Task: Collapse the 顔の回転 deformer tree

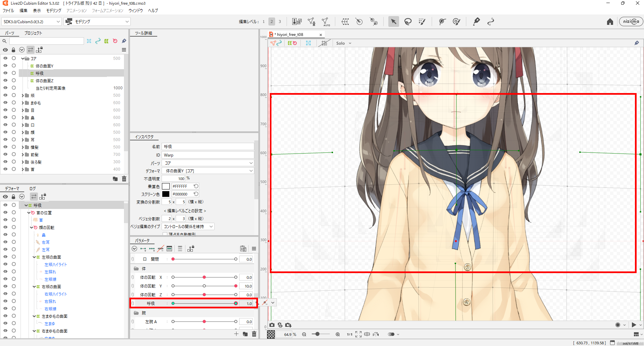Action: click(32, 227)
